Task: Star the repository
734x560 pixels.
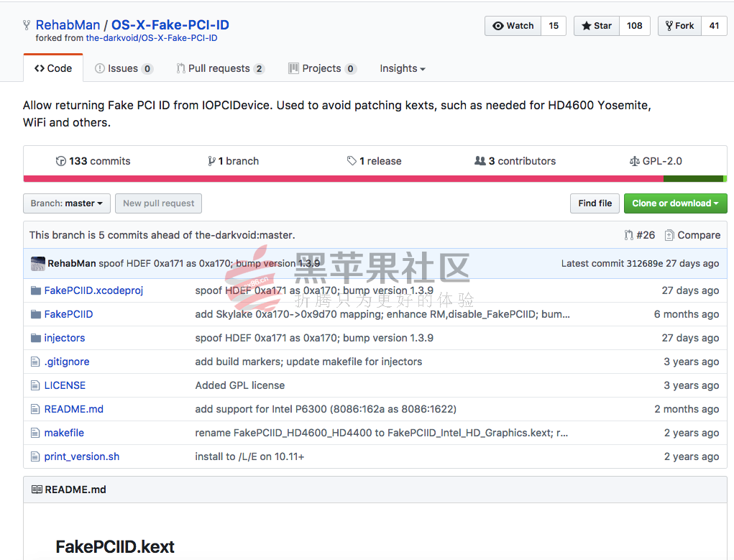Action: pos(597,26)
